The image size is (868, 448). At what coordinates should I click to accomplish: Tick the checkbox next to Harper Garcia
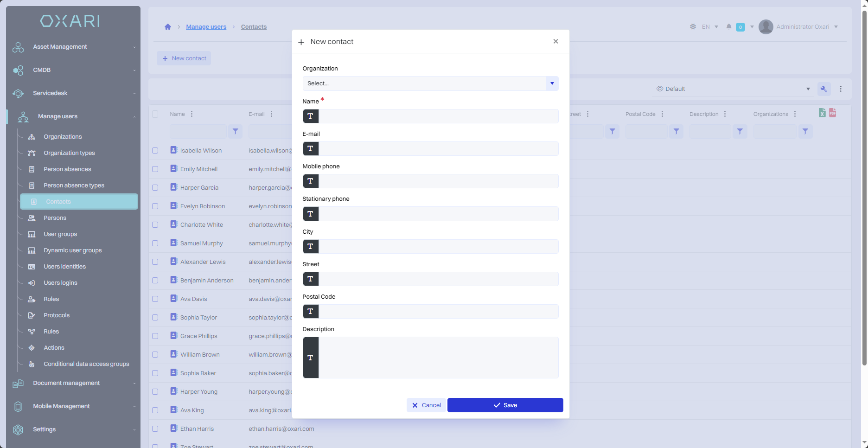point(155,188)
